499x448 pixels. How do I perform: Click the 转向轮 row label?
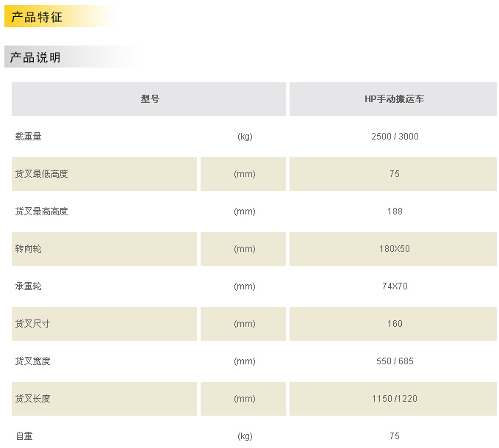pyautogui.click(x=29, y=249)
